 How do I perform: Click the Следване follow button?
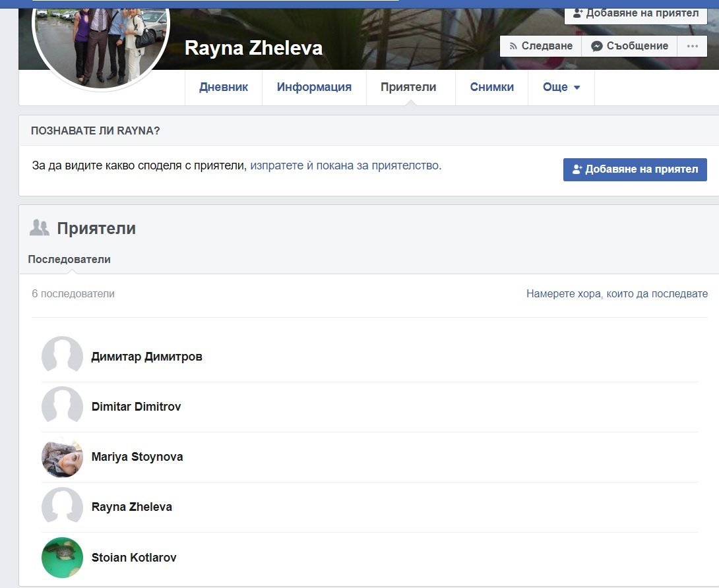(541, 46)
